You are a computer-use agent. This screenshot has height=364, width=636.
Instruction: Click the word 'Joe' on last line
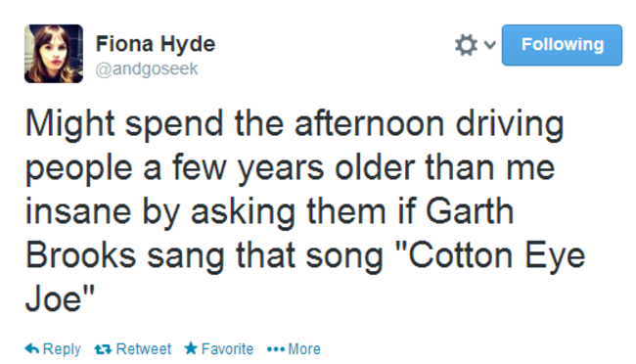point(54,298)
